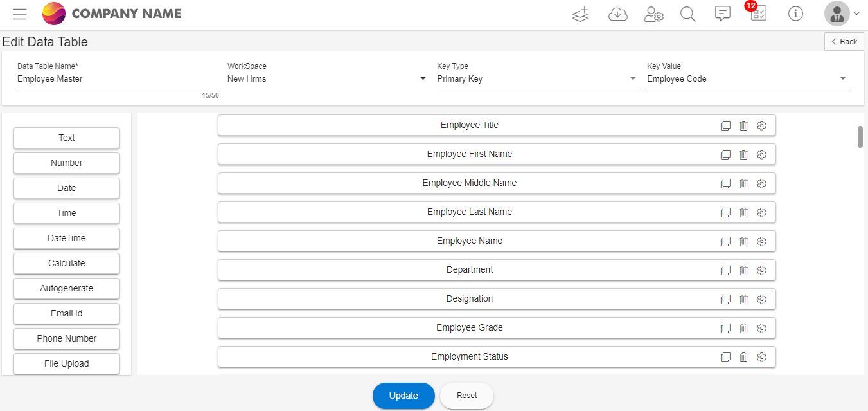Click the Back button
868x411 pixels.
coord(844,41)
